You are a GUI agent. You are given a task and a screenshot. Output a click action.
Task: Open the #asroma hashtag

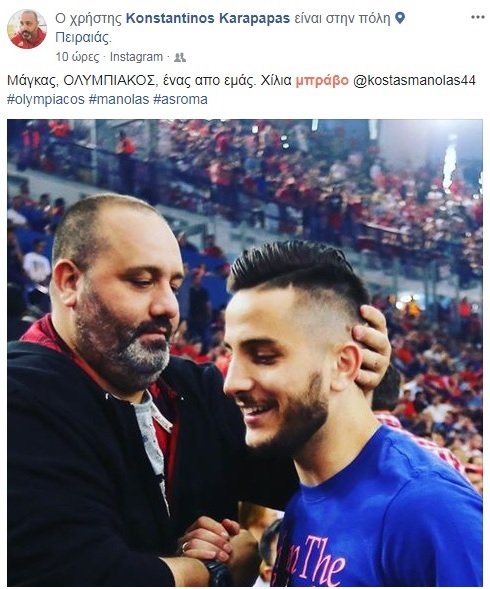180,100
